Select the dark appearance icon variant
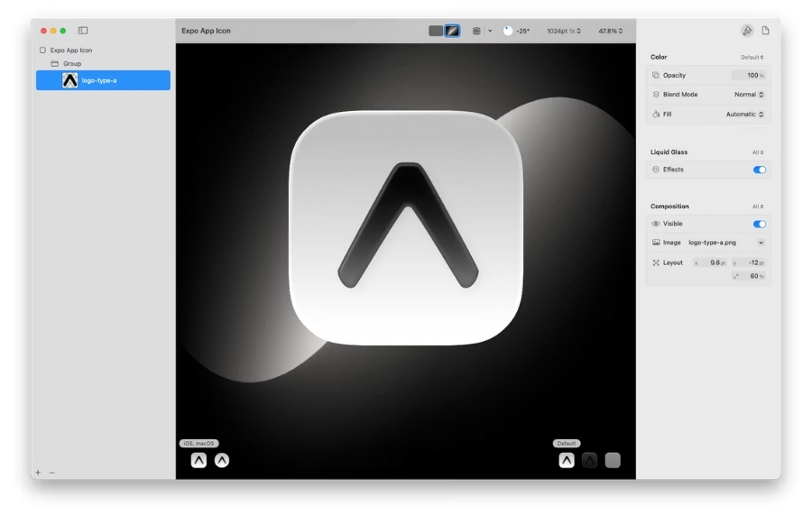The width and height of the screenshot is (812, 515). click(589, 460)
